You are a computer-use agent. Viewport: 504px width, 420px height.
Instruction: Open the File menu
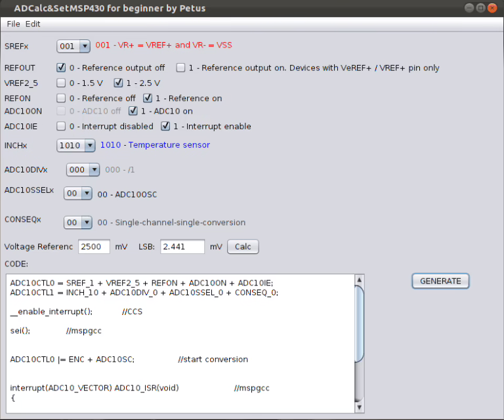tap(13, 24)
